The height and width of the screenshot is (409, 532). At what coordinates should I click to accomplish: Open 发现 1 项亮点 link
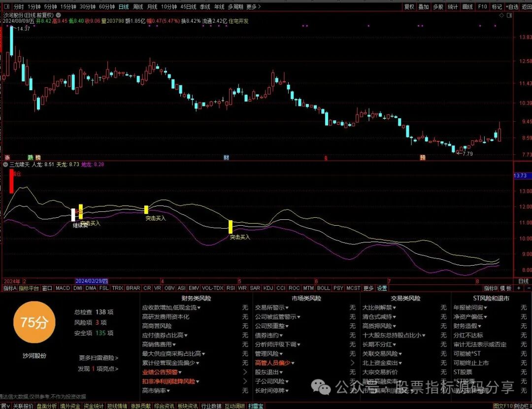98,368
